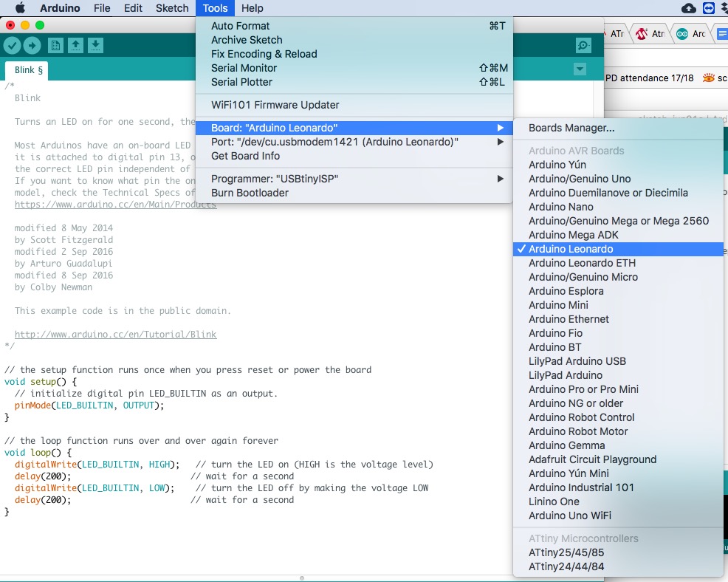Open the Serial Monitor via the magnifier icon
Image resolution: width=728 pixels, height=582 pixels.
(583, 45)
